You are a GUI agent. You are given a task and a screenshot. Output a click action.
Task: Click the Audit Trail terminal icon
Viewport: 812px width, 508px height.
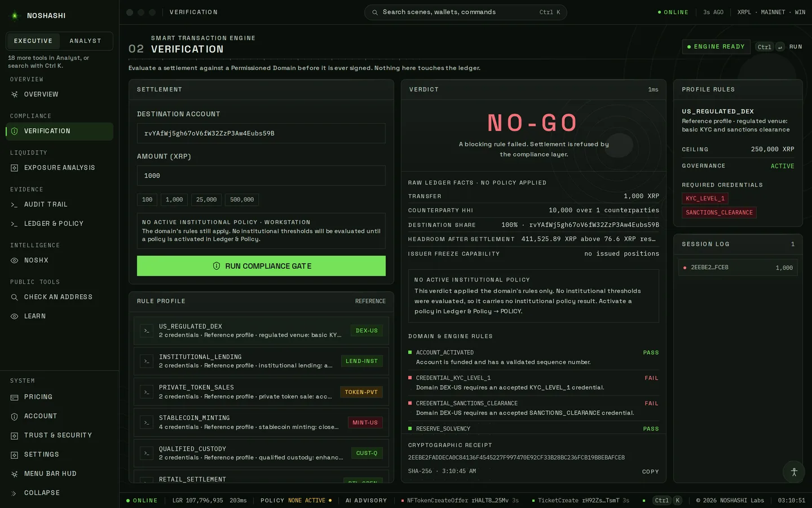pyautogui.click(x=15, y=204)
